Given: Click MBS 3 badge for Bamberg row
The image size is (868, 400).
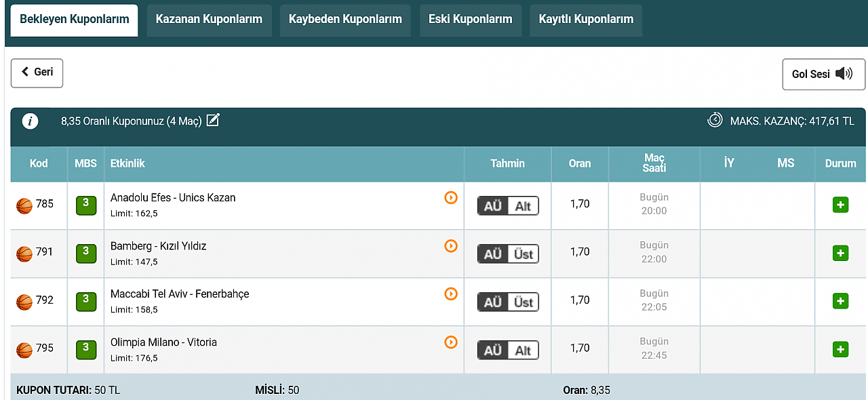Looking at the screenshot, I should [x=85, y=254].
